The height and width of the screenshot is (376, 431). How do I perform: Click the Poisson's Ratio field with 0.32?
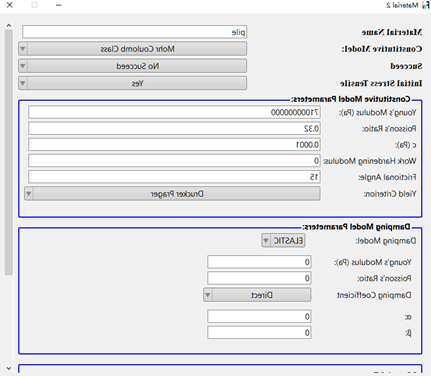pyautogui.click(x=174, y=129)
